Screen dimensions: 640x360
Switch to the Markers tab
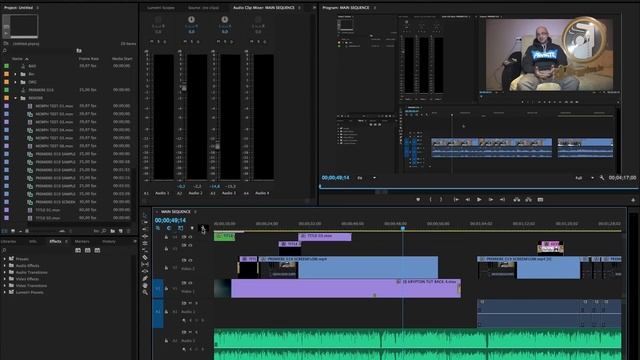[x=82, y=242]
